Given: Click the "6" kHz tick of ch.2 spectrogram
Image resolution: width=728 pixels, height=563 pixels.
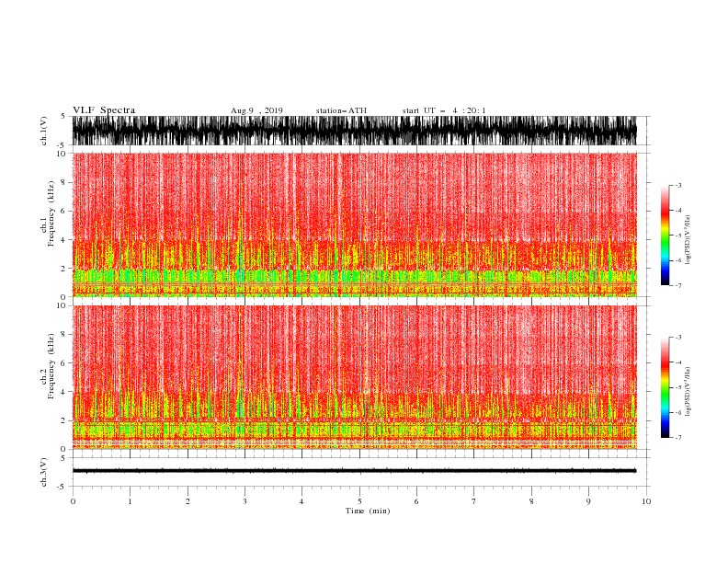Looking at the screenshot, I should coord(63,363).
